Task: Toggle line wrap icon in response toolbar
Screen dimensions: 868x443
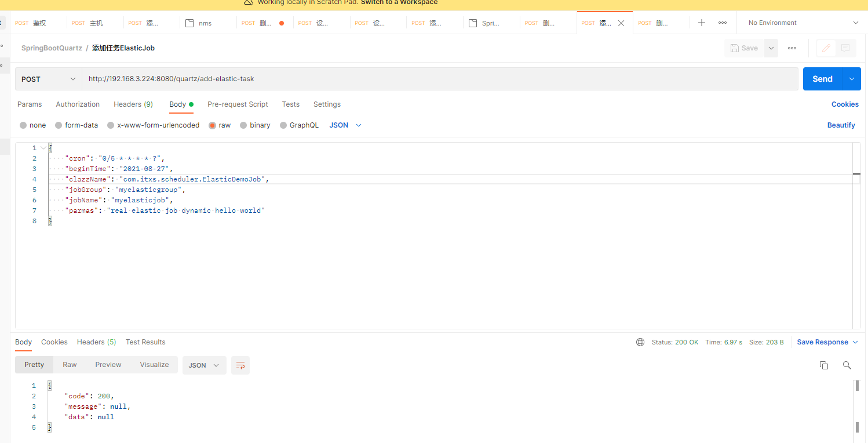Action: tap(240, 365)
